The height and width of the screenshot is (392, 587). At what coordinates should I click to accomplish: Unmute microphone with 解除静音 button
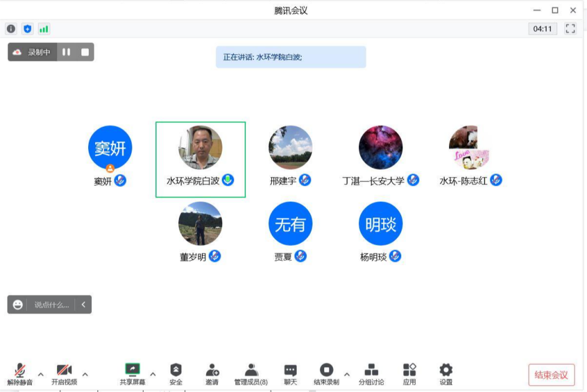tap(20, 374)
